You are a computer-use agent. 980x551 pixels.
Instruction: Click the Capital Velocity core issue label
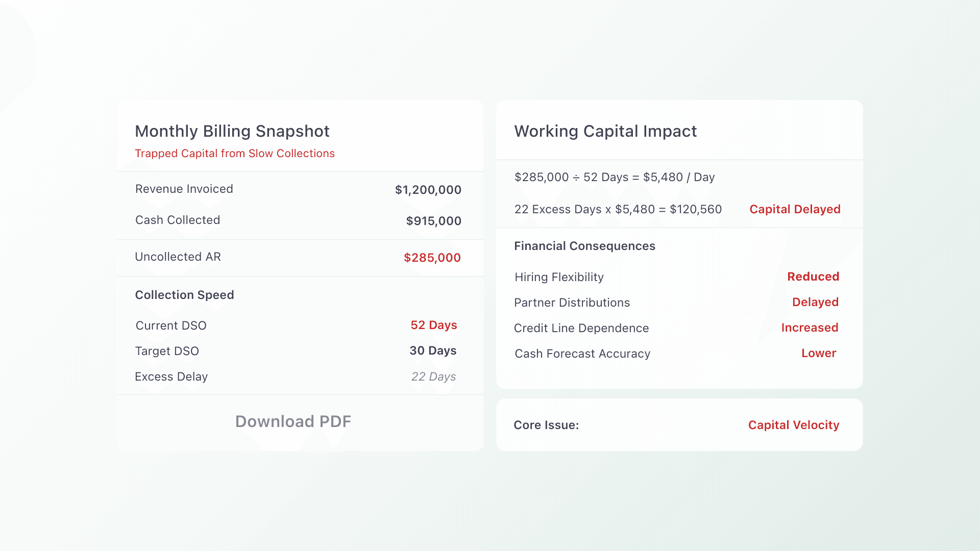794,425
